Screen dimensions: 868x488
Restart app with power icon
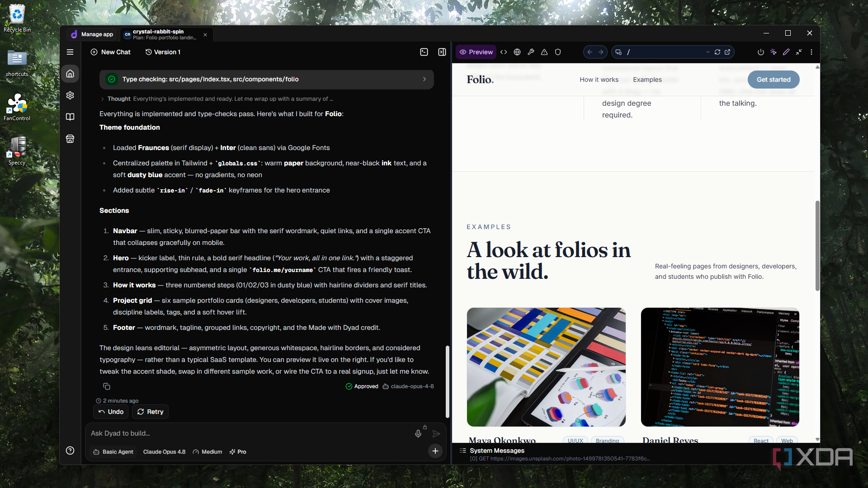pos(761,52)
